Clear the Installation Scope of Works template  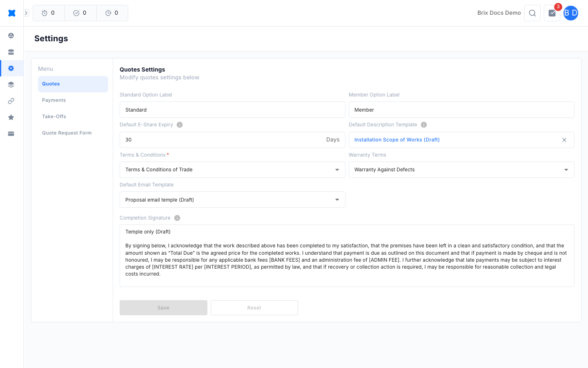pos(564,140)
